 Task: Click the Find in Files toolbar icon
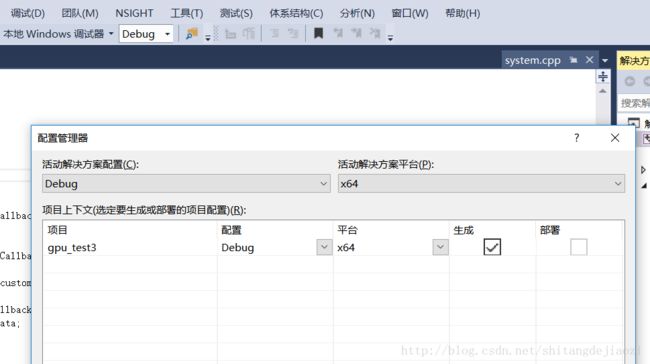tap(192, 34)
